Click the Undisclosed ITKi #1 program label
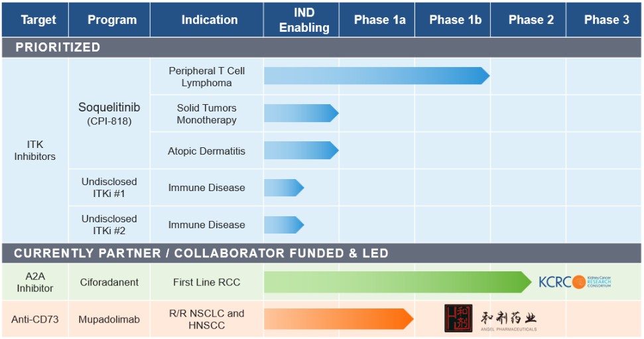Screen dimensions: 644x339 coord(109,188)
